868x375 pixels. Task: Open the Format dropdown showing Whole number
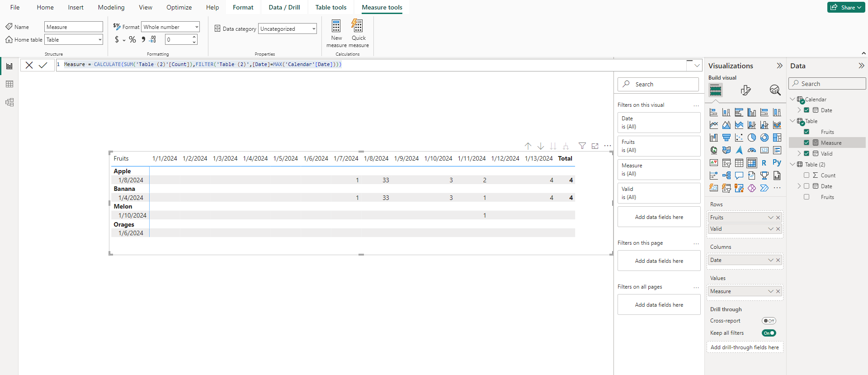[170, 27]
